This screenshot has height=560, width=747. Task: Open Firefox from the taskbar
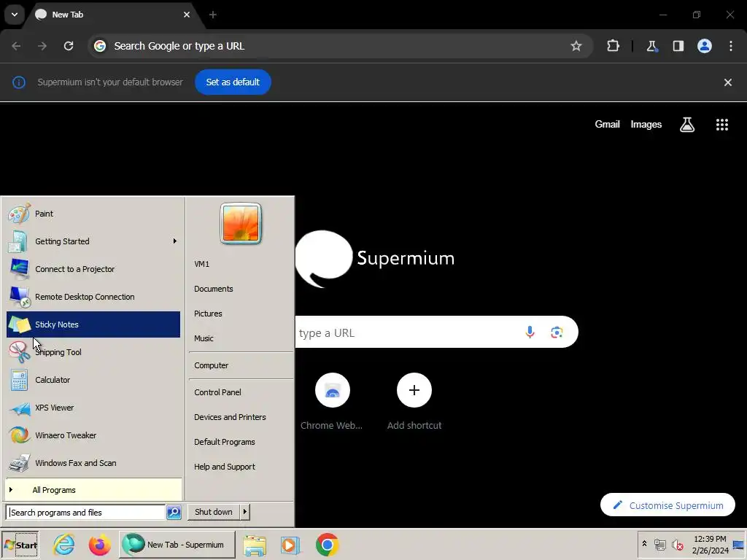pyautogui.click(x=99, y=544)
